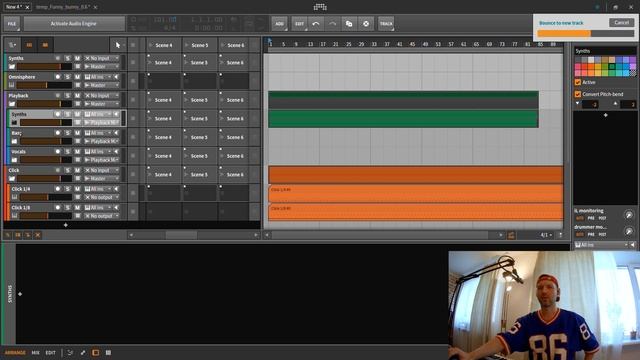Select PRE mode for IL monitoring
Viewport: 640px width, 360px height.
[591, 218]
